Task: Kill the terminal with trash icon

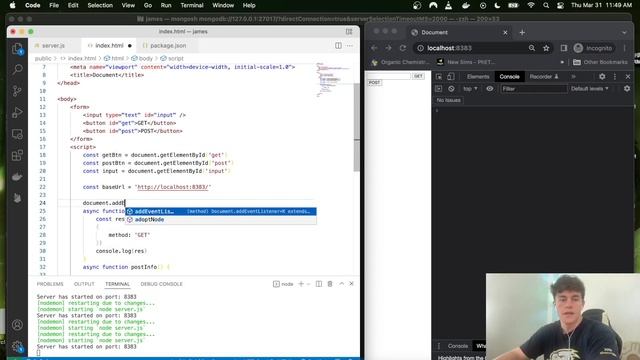Action: (330, 284)
